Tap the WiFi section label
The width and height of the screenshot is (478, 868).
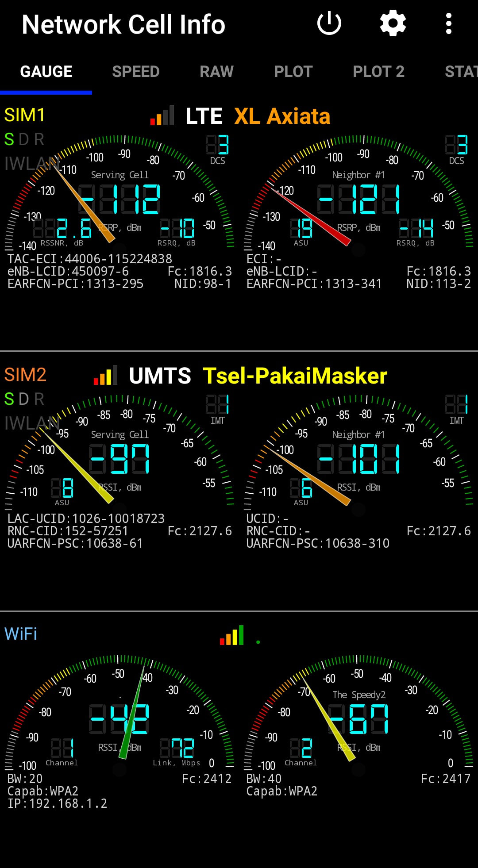click(x=21, y=634)
